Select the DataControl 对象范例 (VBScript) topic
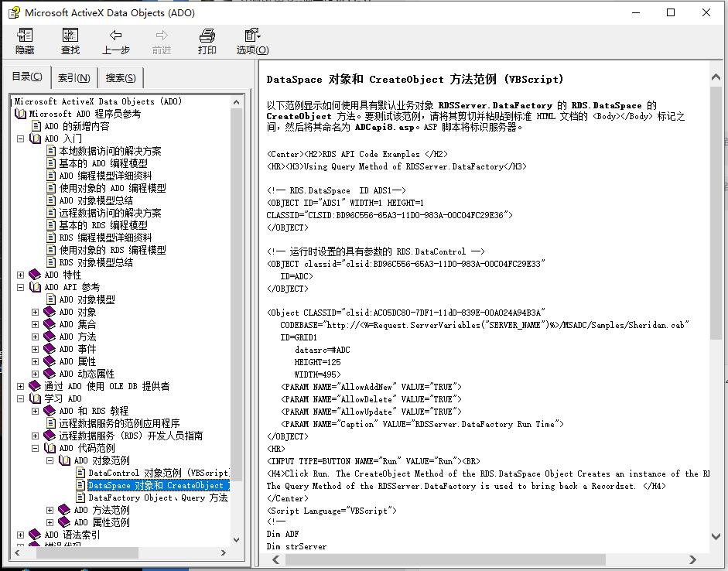 (x=159, y=473)
